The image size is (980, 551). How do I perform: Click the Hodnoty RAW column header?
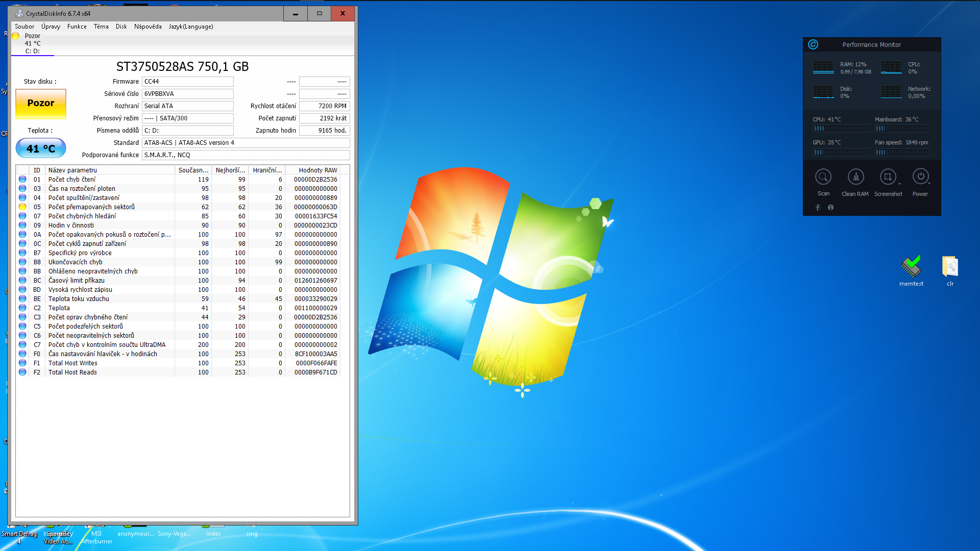coord(312,170)
